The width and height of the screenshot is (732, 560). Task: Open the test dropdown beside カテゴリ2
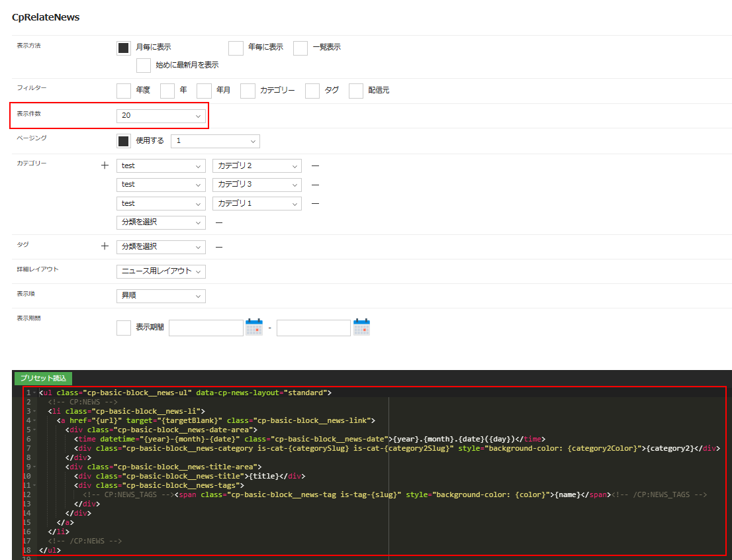(x=161, y=165)
